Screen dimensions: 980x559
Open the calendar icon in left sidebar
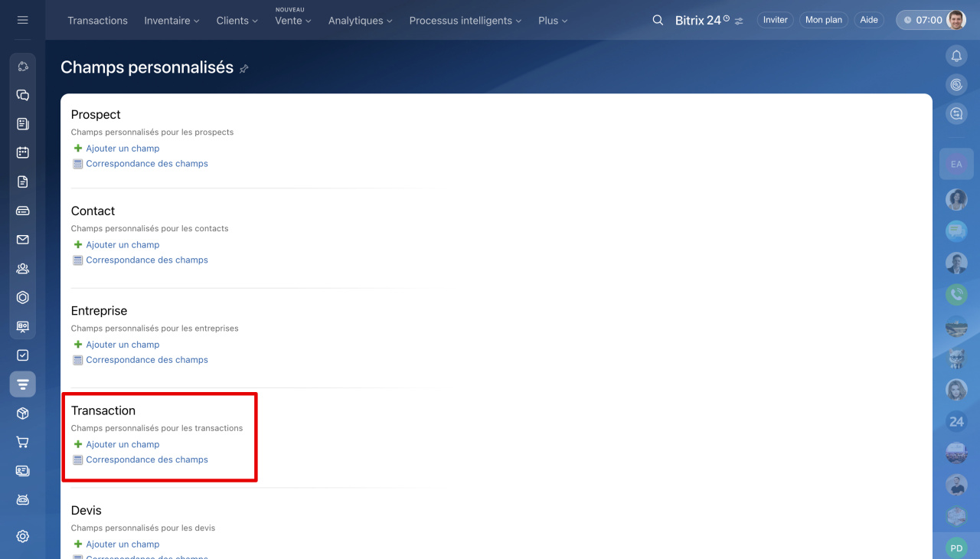pos(22,152)
